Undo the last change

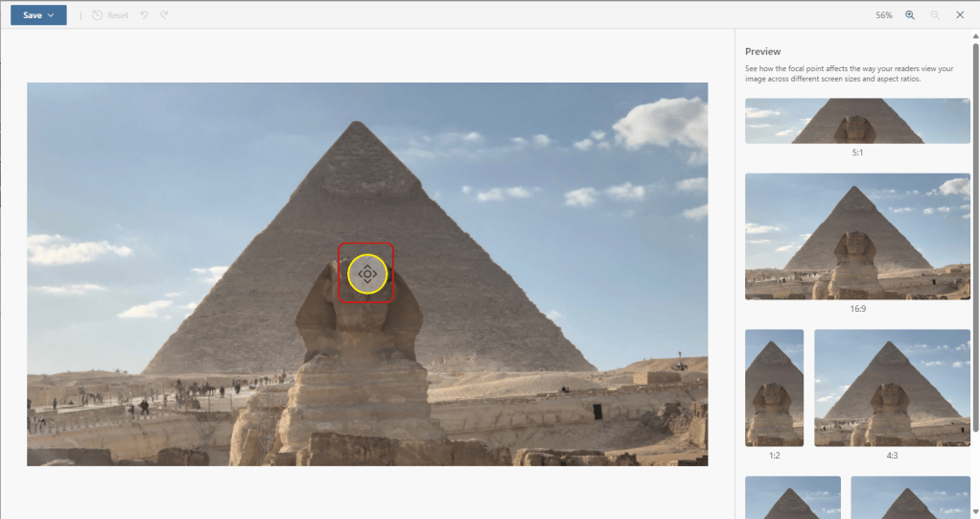[145, 15]
